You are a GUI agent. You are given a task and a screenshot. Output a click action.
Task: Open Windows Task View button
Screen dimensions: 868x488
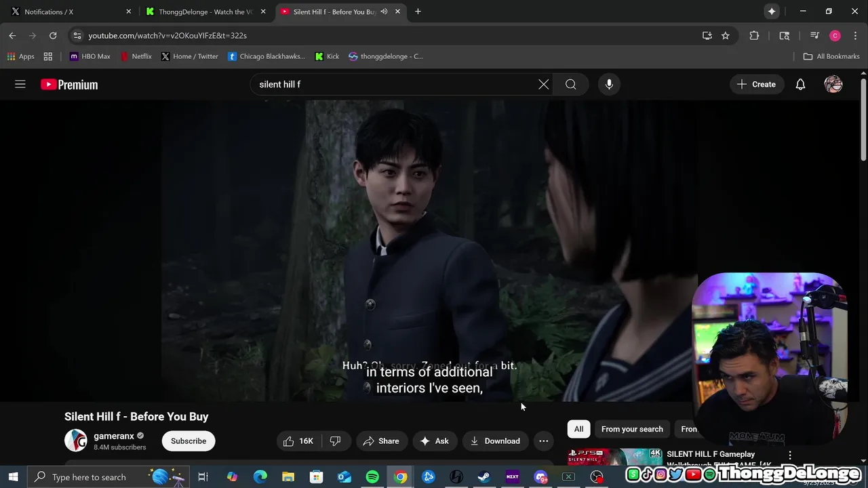click(203, 477)
